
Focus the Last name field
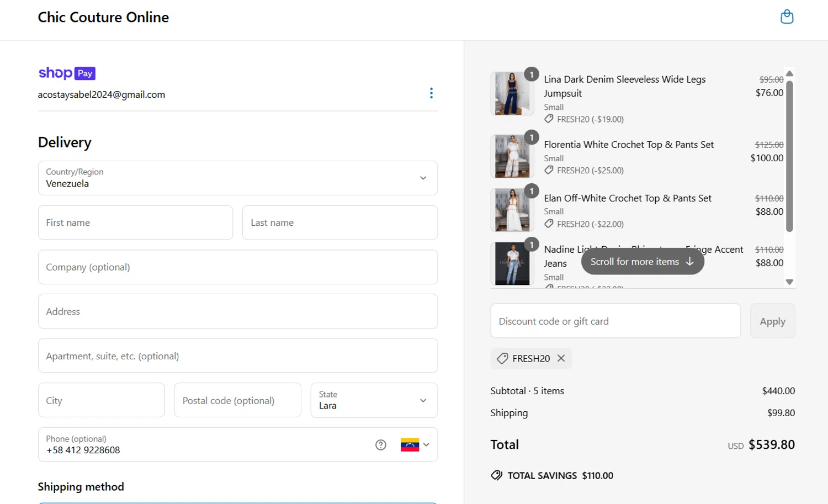pyautogui.click(x=340, y=222)
